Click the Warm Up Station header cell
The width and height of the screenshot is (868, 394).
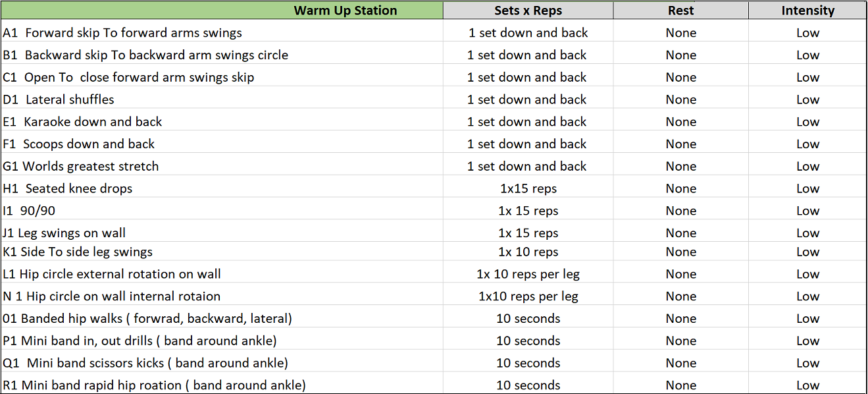(x=345, y=11)
